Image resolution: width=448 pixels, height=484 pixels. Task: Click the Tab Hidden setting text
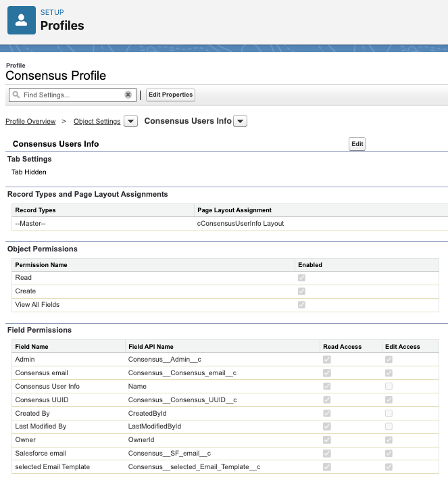(x=29, y=172)
